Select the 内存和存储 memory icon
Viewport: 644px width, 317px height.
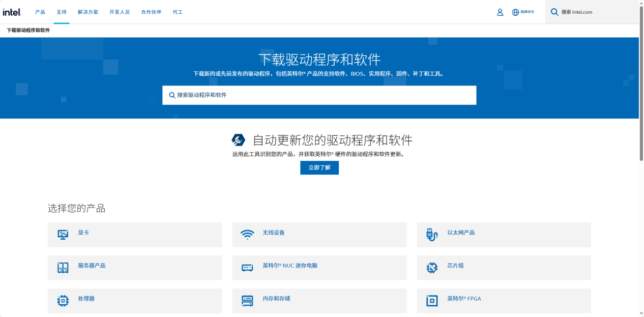click(x=247, y=300)
